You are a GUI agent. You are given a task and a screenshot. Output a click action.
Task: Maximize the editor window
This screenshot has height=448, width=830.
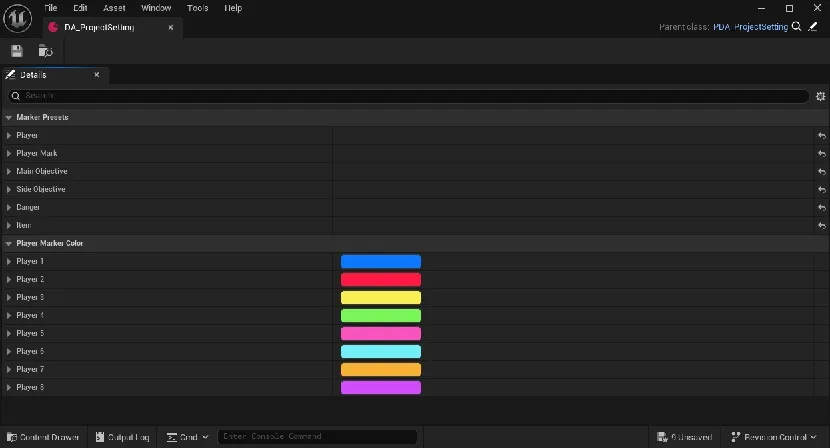789,8
